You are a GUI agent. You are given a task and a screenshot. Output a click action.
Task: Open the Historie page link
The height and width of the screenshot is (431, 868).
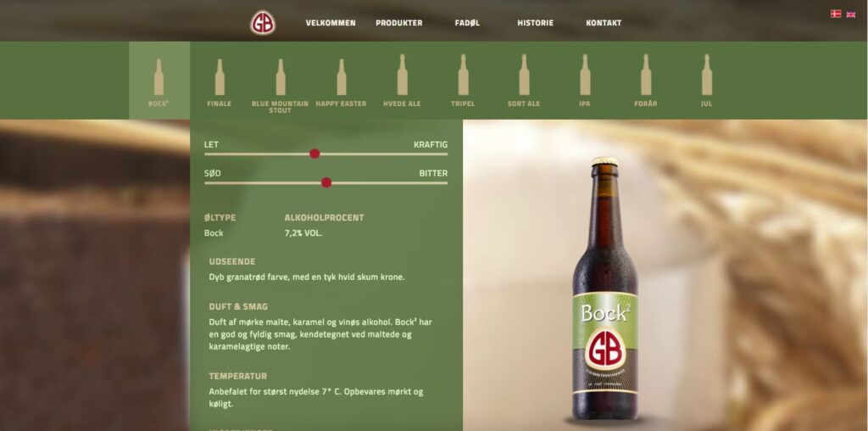click(536, 23)
